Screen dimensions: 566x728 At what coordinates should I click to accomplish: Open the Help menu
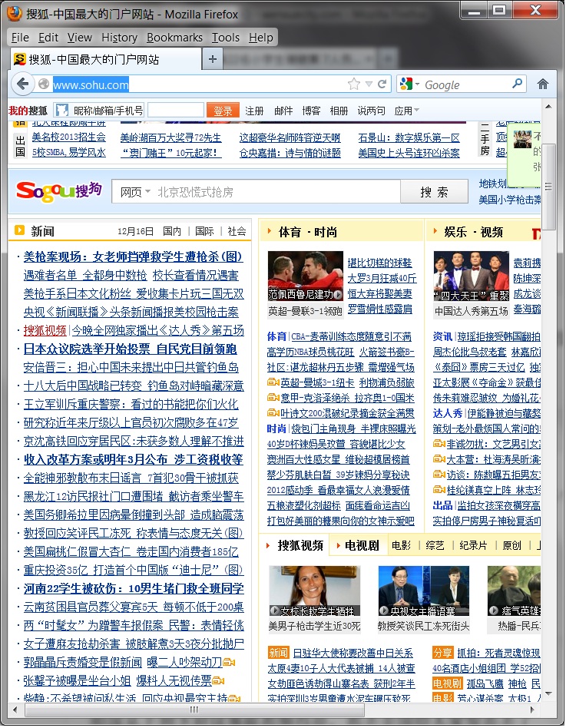(x=261, y=37)
